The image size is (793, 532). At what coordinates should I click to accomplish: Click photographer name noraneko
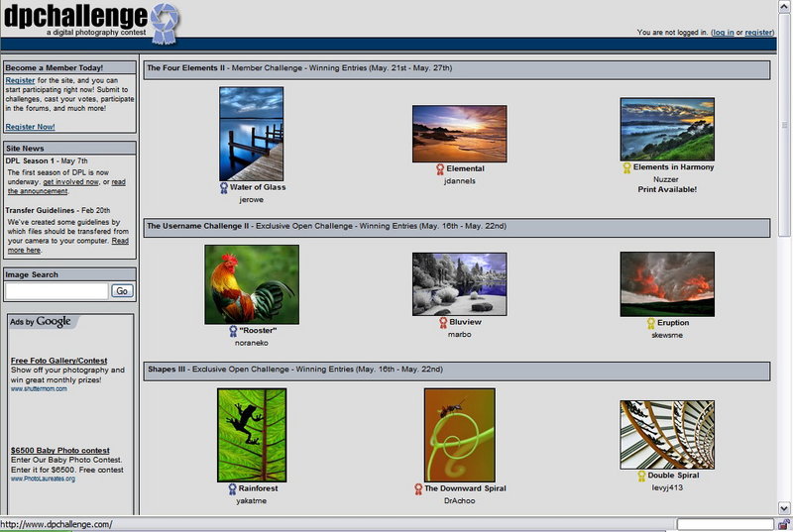pos(252,343)
